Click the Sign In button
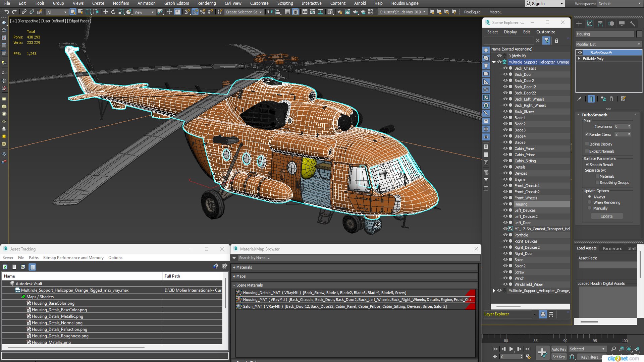Image resolution: width=644 pixels, height=362 pixels. click(x=544, y=4)
